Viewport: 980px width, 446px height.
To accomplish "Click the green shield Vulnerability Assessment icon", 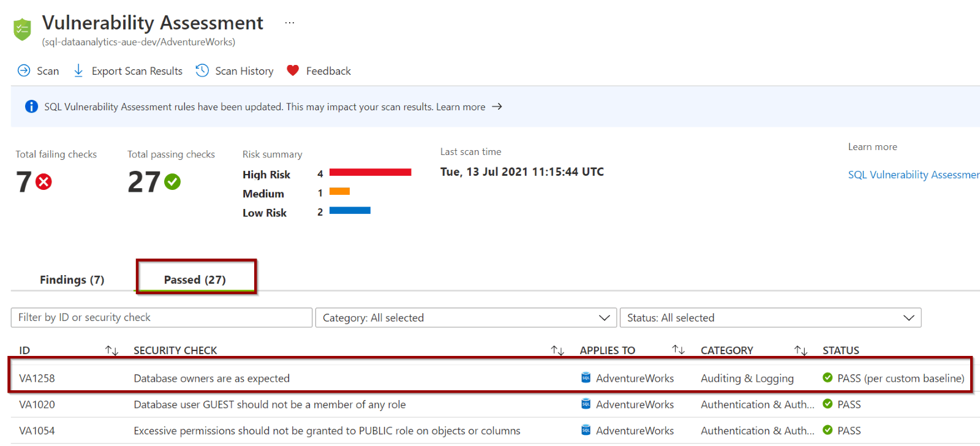I will coord(23,29).
